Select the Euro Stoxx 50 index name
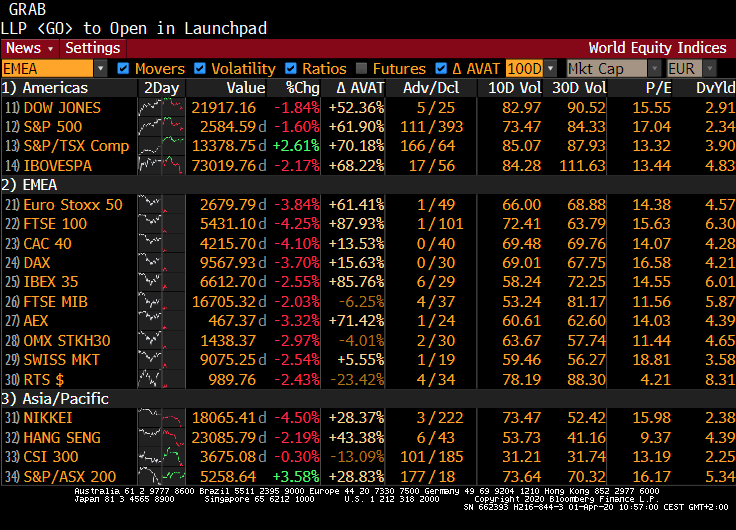This screenshot has width=736, height=530. pos(73,205)
